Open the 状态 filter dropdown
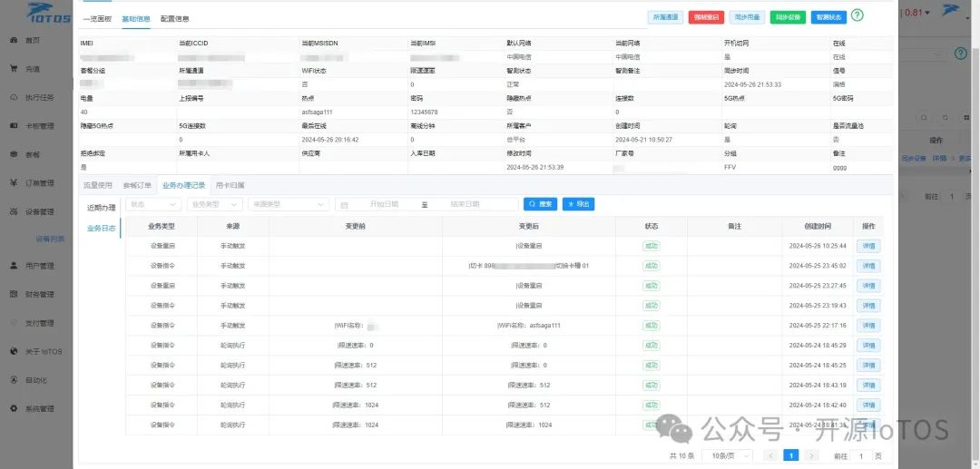This screenshot has height=469, width=980. point(153,204)
